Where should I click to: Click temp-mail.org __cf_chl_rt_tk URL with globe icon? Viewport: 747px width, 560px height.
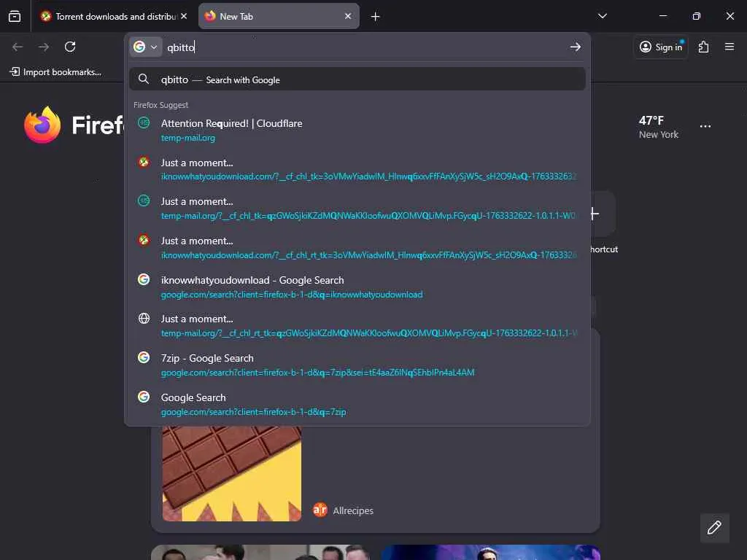coord(369,333)
